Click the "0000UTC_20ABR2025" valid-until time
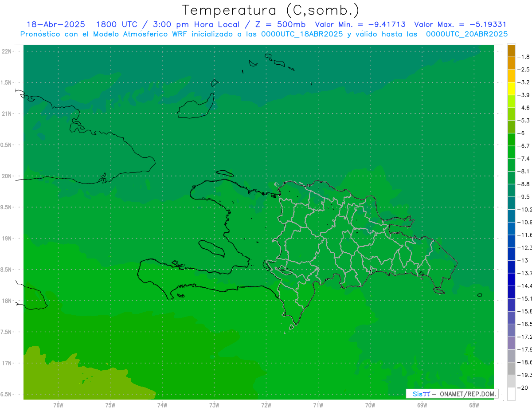This screenshot has height=411, width=532. coord(467,34)
